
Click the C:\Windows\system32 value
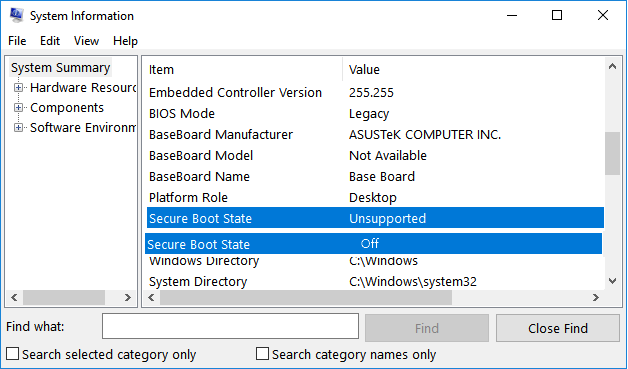pos(413,282)
